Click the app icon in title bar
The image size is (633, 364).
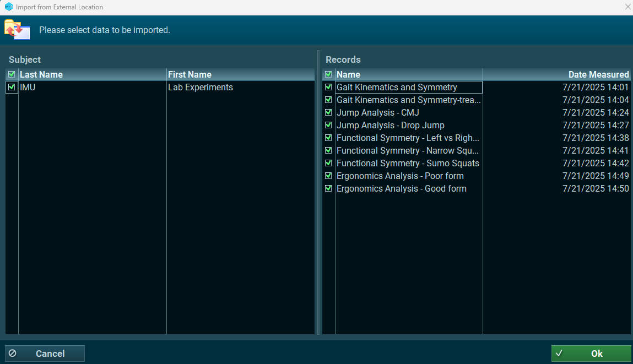(x=8, y=7)
